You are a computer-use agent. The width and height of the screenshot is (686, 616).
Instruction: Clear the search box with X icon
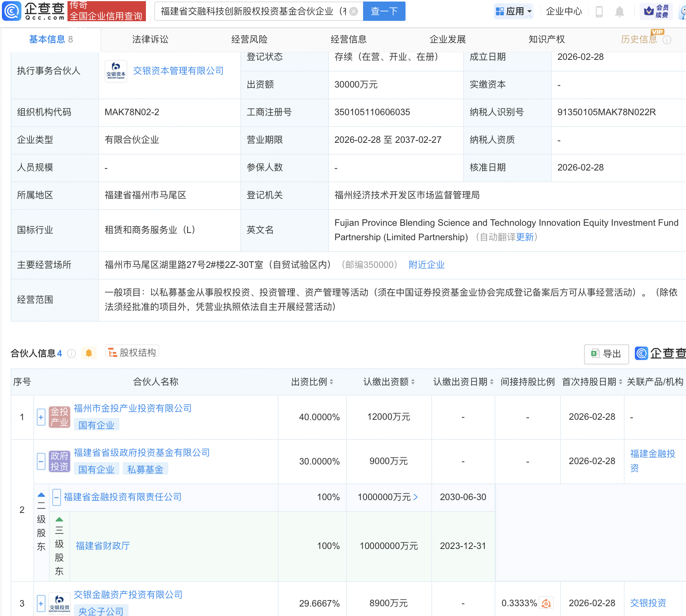coord(353,11)
